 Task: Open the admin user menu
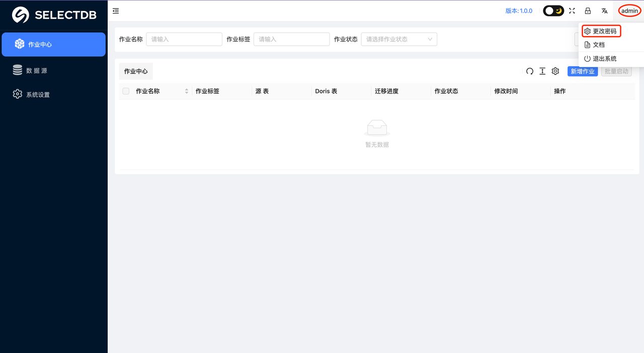click(x=629, y=11)
